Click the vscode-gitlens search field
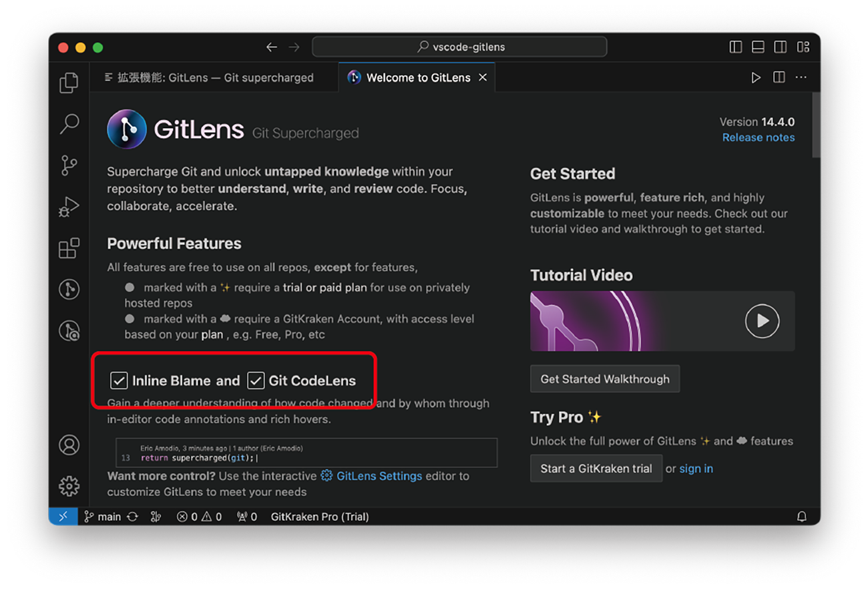 459,46
